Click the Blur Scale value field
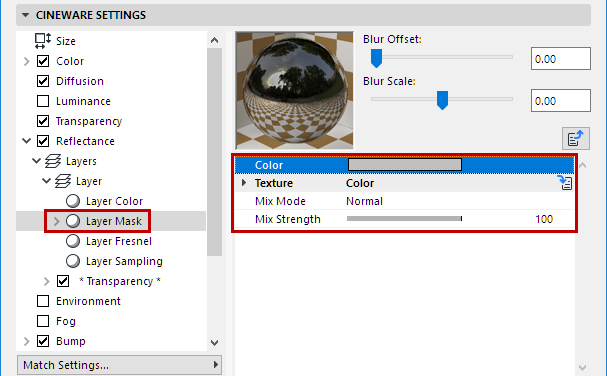The width and height of the screenshot is (607, 376). pyautogui.click(x=561, y=100)
